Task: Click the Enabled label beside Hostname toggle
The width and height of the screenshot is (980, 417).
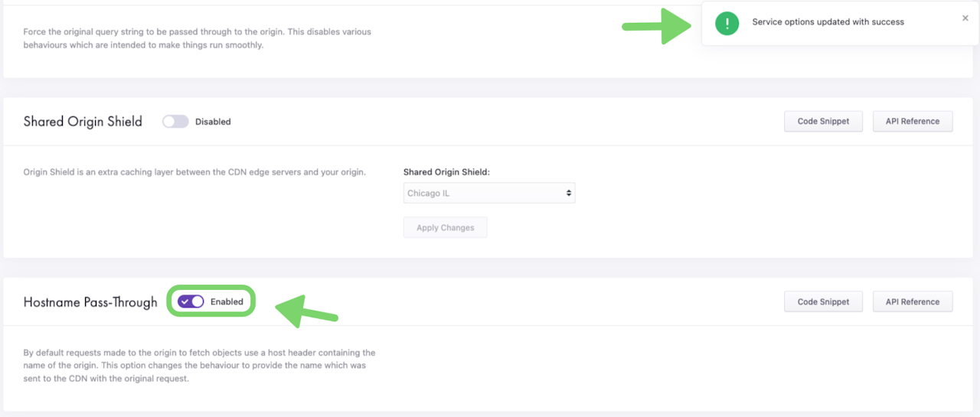Action: pyautogui.click(x=227, y=301)
